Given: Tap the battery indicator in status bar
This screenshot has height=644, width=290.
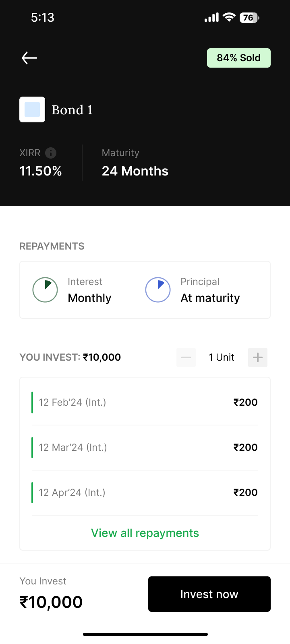Looking at the screenshot, I should pyautogui.click(x=249, y=18).
